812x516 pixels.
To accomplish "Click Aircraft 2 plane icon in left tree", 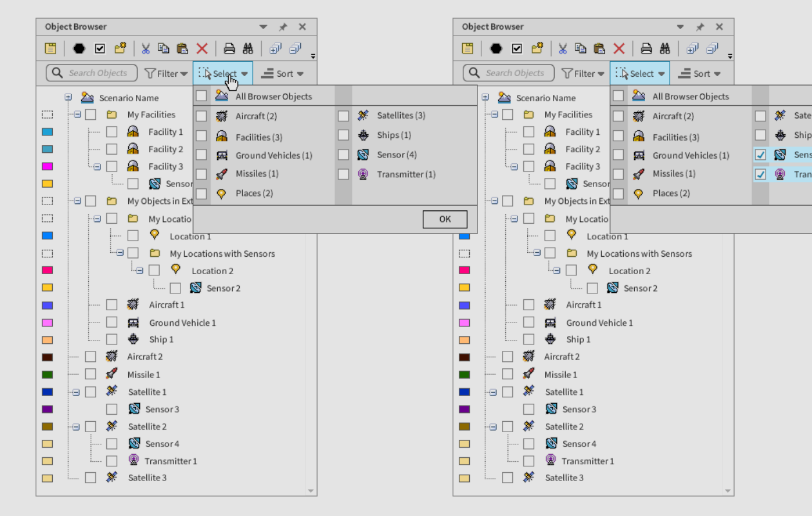I will (111, 356).
